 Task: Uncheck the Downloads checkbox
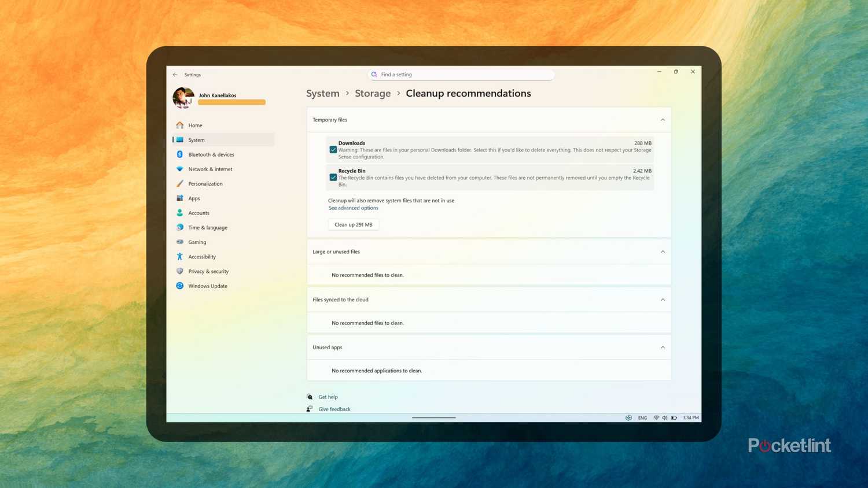coord(333,150)
